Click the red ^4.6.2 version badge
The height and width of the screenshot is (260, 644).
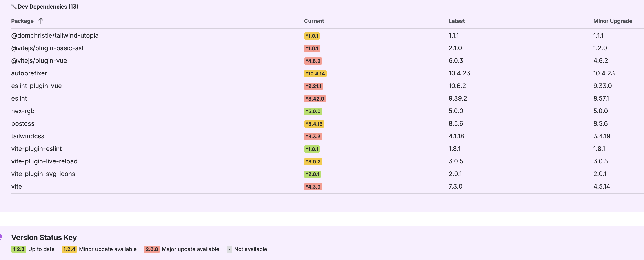click(x=313, y=61)
